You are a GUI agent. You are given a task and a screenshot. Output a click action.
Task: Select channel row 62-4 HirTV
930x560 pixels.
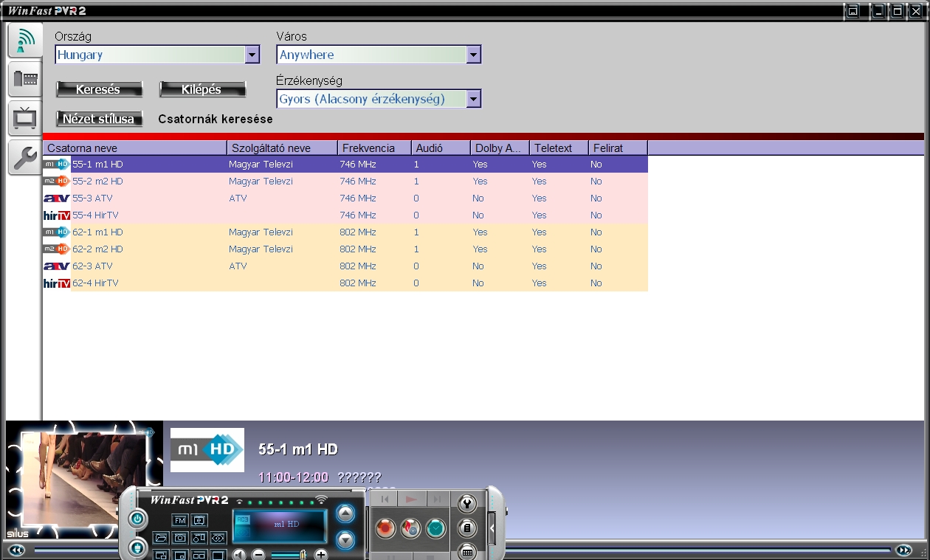(x=345, y=283)
